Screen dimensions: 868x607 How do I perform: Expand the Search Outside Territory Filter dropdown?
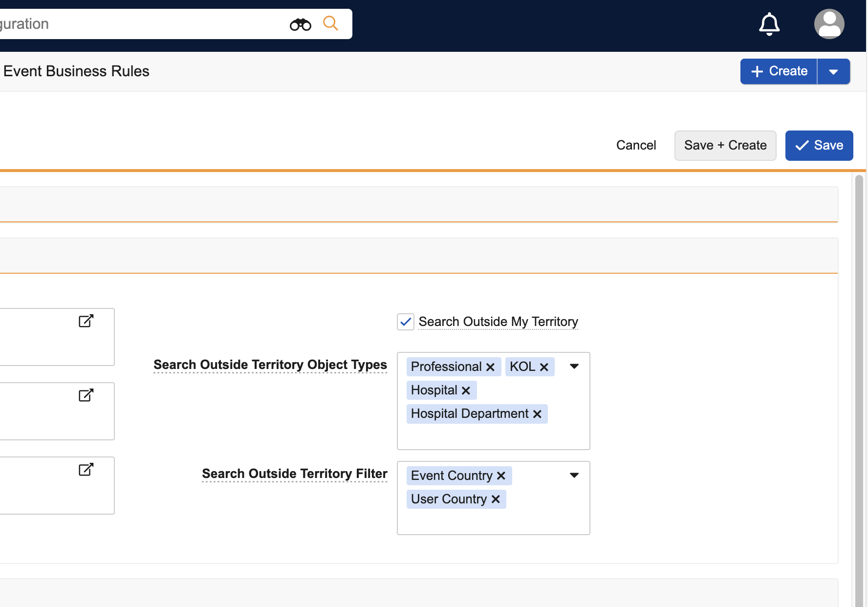(x=574, y=476)
